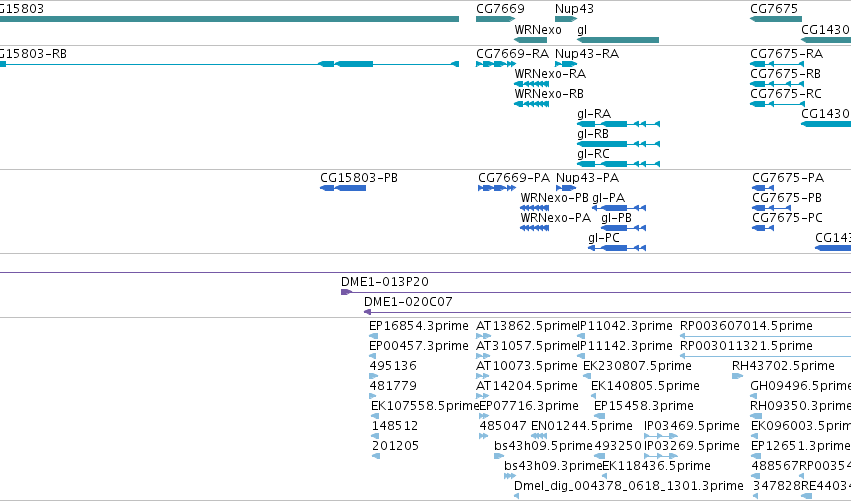
Task: Click the 493250 feature label
Action: tap(618, 447)
